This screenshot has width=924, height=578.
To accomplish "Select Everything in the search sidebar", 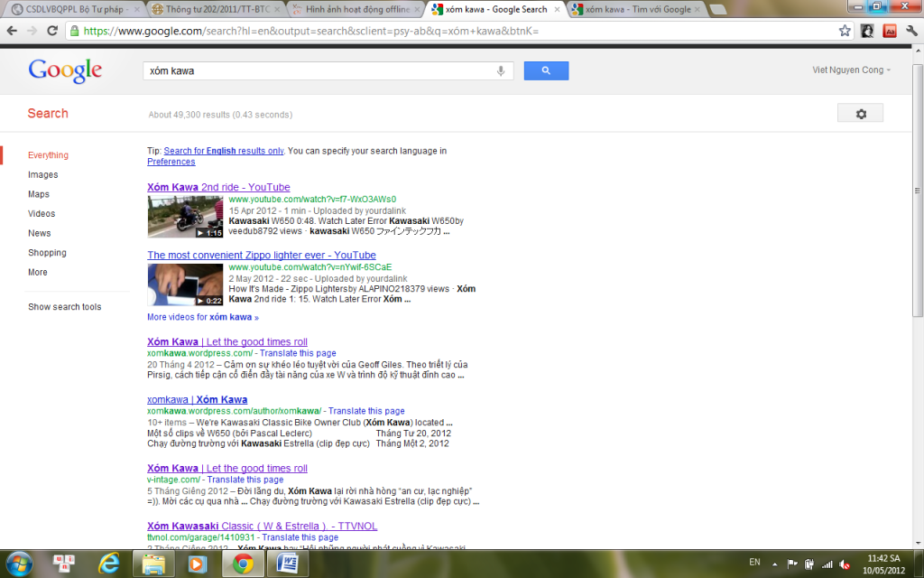I will click(49, 155).
